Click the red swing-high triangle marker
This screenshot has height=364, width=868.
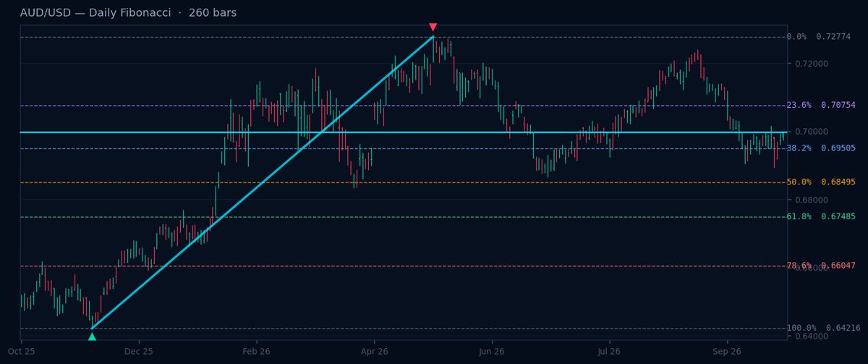(x=433, y=27)
